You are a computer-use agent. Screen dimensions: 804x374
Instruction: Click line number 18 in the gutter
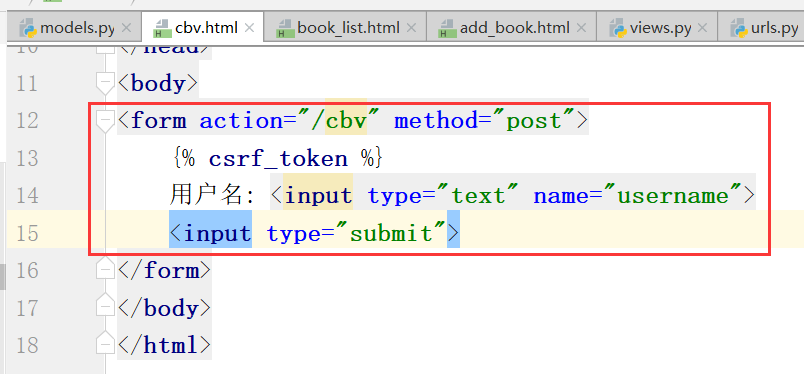click(x=27, y=346)
